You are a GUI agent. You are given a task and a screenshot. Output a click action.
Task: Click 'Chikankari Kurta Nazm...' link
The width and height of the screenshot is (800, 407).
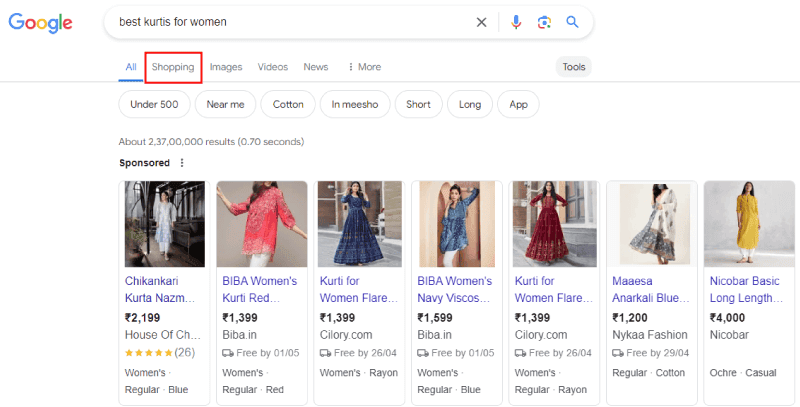pos(160,289)
